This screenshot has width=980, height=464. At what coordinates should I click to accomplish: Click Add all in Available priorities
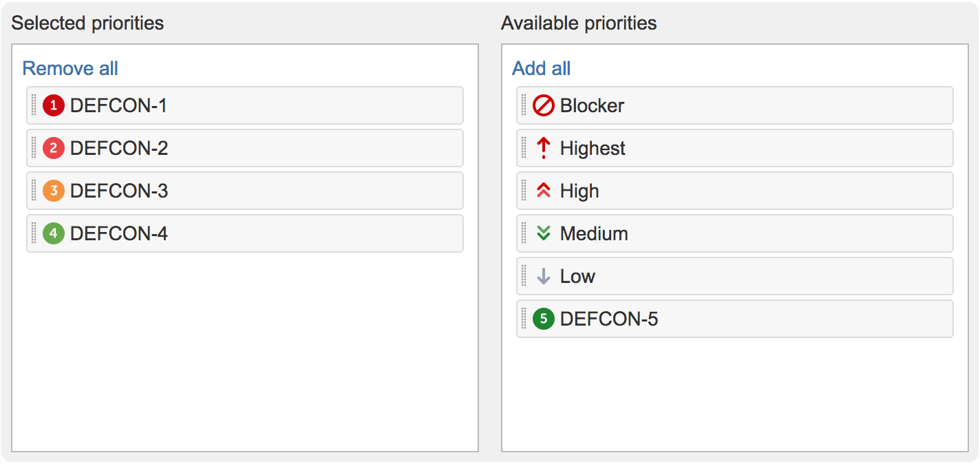pos(541,68)
